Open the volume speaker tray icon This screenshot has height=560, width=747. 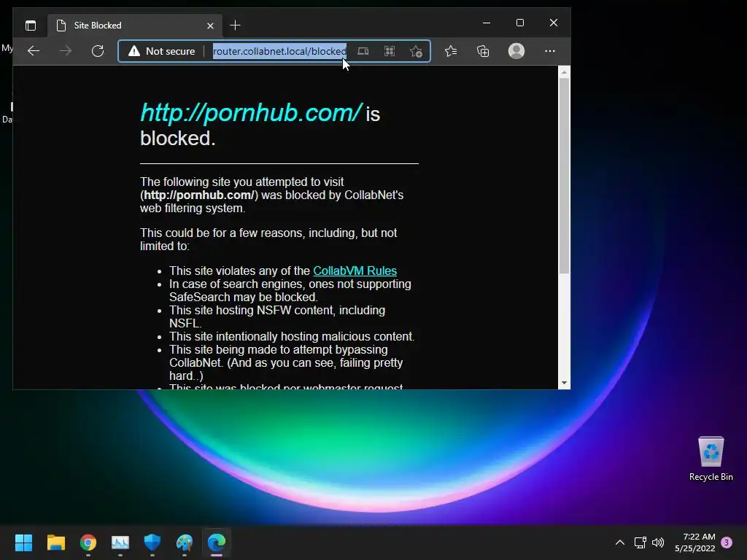658,542
